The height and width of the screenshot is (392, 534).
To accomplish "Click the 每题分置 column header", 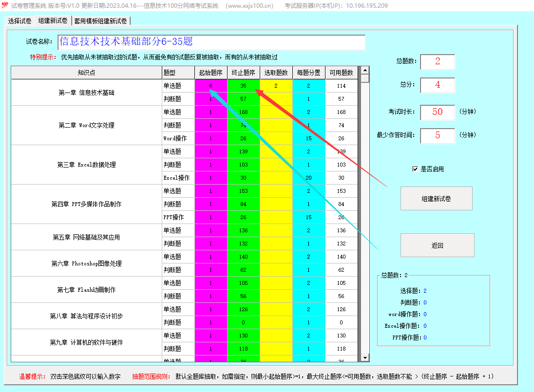I will tap(308, 73).
